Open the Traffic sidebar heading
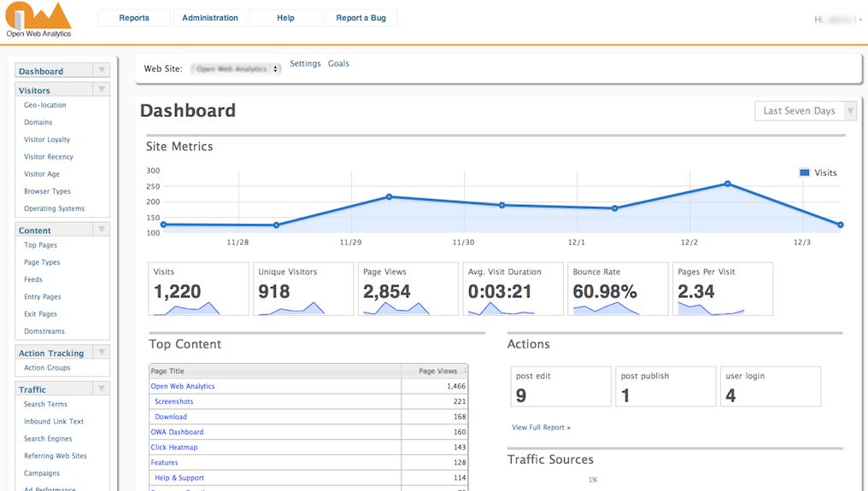The image size is (868, 491). pyautogui.click(x=32, y=389)
